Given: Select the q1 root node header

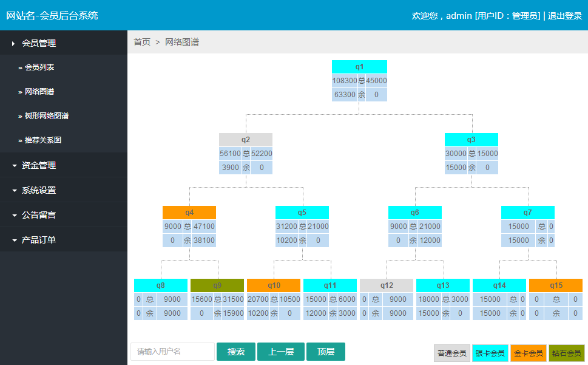Looking at the screenshot, I should pyautogui.click(x=359, y=67).
